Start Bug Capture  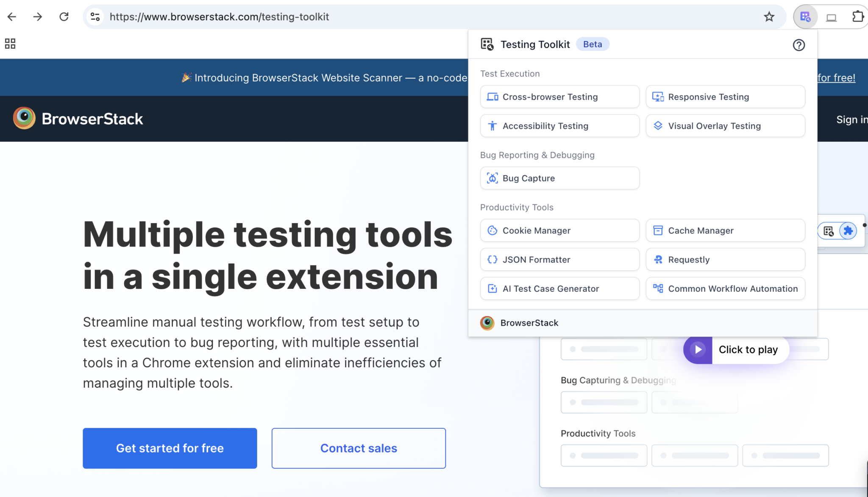[559, 178]
